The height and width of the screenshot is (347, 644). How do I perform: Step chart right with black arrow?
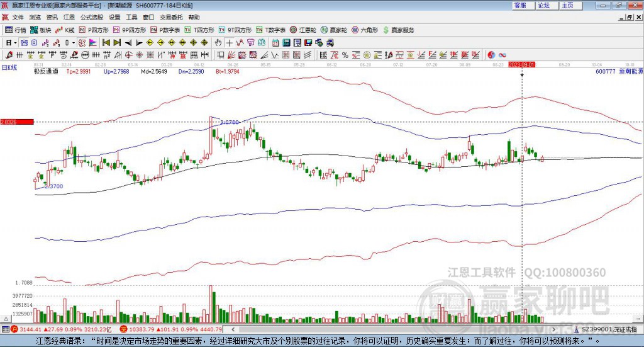click(x=139, y=43)
